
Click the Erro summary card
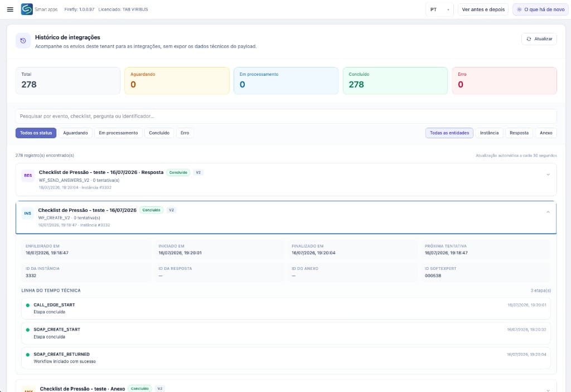pyautogui.click(x=504, y=80)
